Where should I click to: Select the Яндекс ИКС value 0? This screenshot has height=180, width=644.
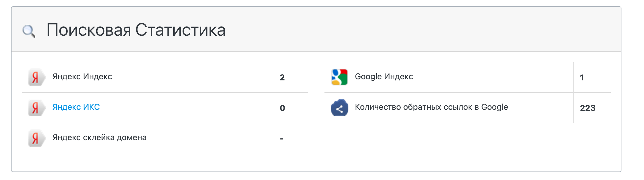click(282, 108)
